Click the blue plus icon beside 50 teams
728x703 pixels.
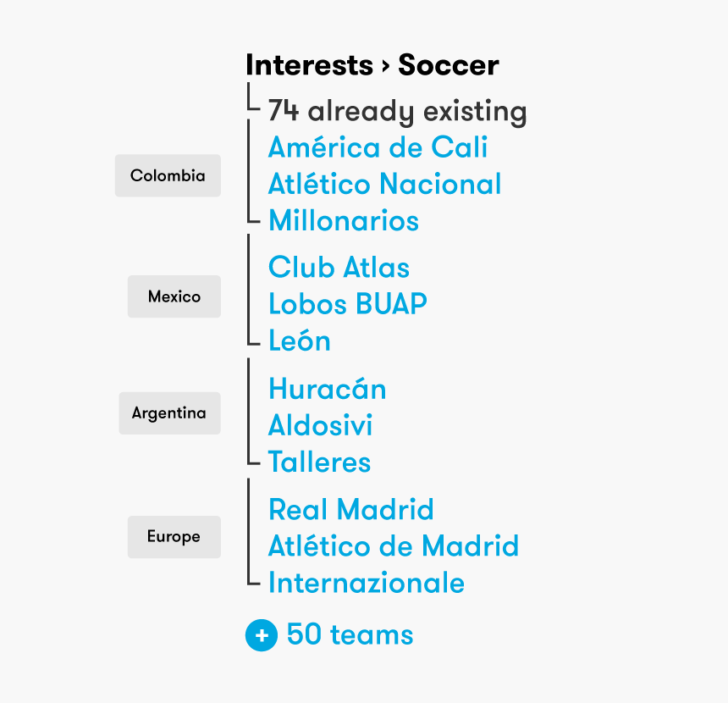[x=262, y=634]
